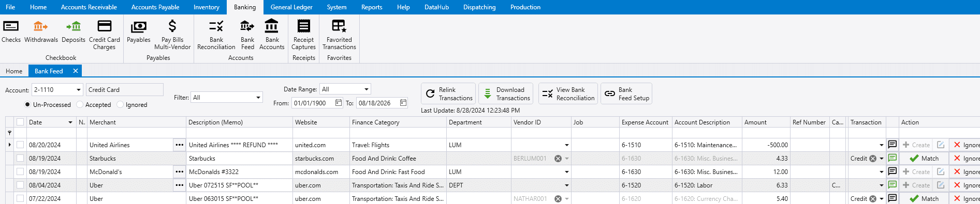Open the Accounts Payable menu tab

point(155,7)
